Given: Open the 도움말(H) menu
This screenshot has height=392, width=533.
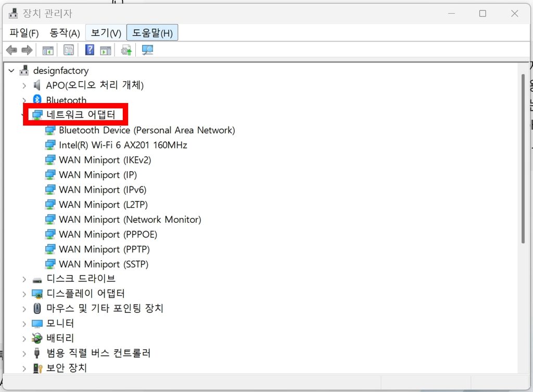Looking at the screenshot, I should click(153, 33).
